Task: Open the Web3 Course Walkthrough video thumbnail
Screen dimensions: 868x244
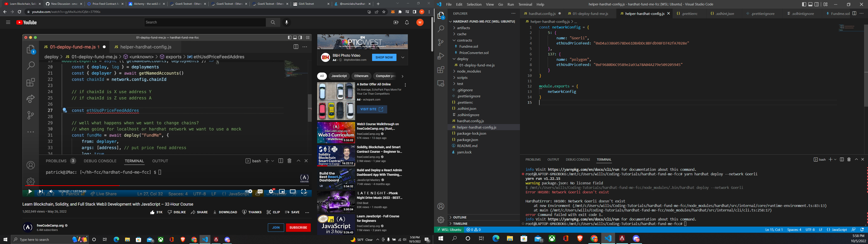Action: click(336, 132)
